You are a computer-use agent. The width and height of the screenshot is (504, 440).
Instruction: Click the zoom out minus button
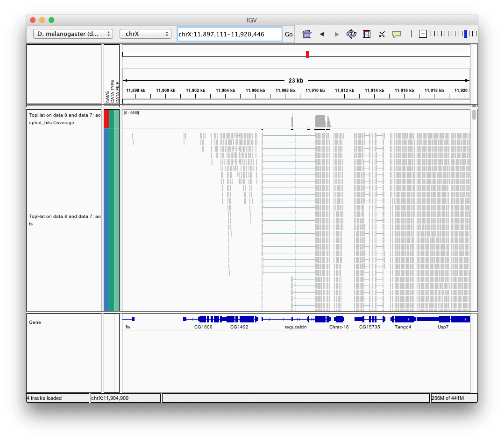click(x=423, y=34)
